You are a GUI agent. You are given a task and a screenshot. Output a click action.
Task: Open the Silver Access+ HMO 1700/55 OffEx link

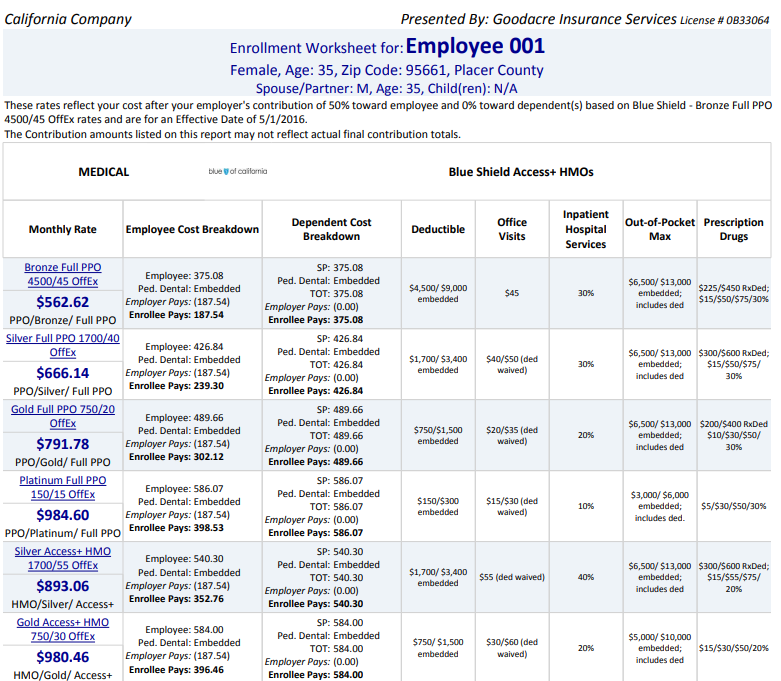pyautogui.click(x=63, y=558)
